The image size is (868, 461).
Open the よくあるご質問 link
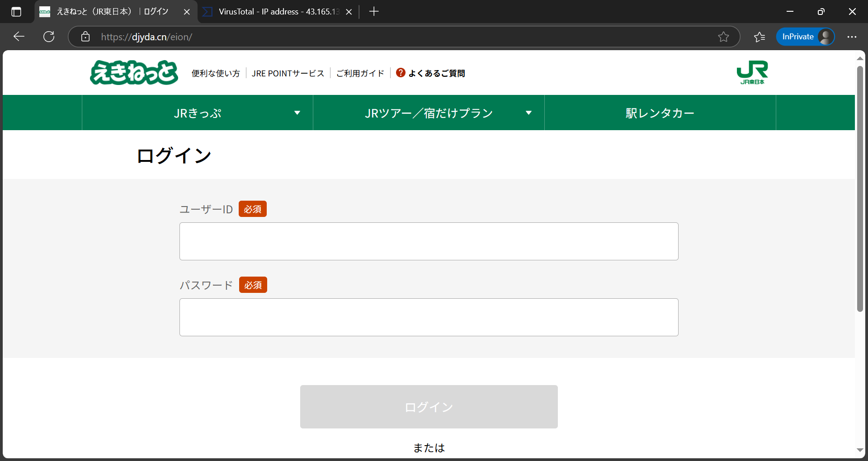(x=437, y=73)
